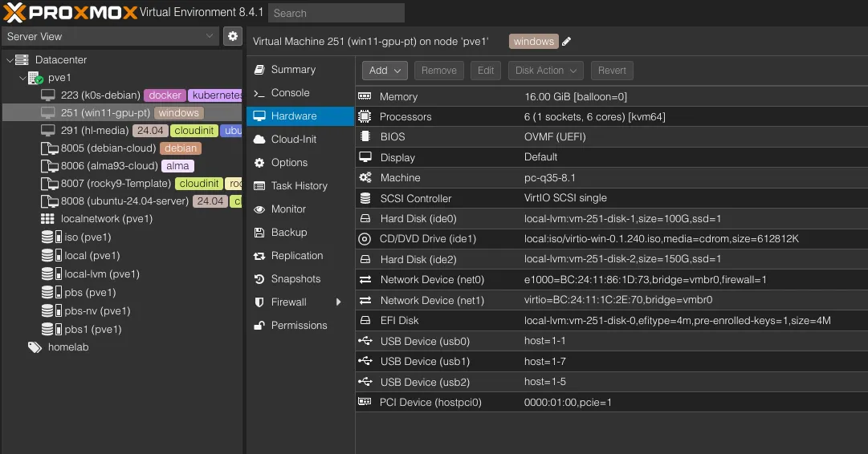
Task: Click the Search input field
Action: click(336, 13)
